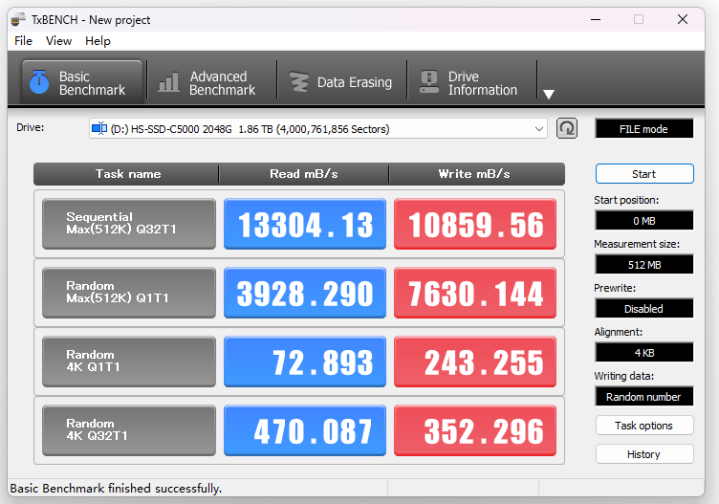Switch to the Advanced Benchmark tab
This screenshot has height=504, width=719.
211,83
